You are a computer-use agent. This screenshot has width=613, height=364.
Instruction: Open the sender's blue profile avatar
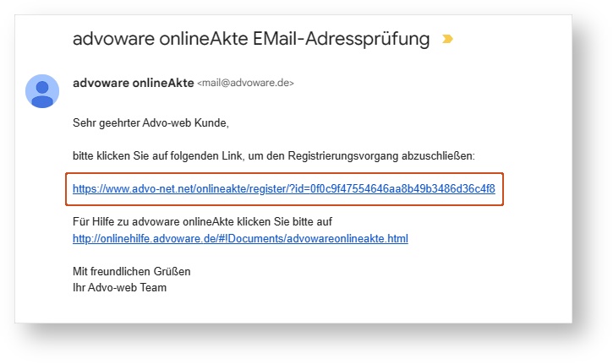coord(42,91)
